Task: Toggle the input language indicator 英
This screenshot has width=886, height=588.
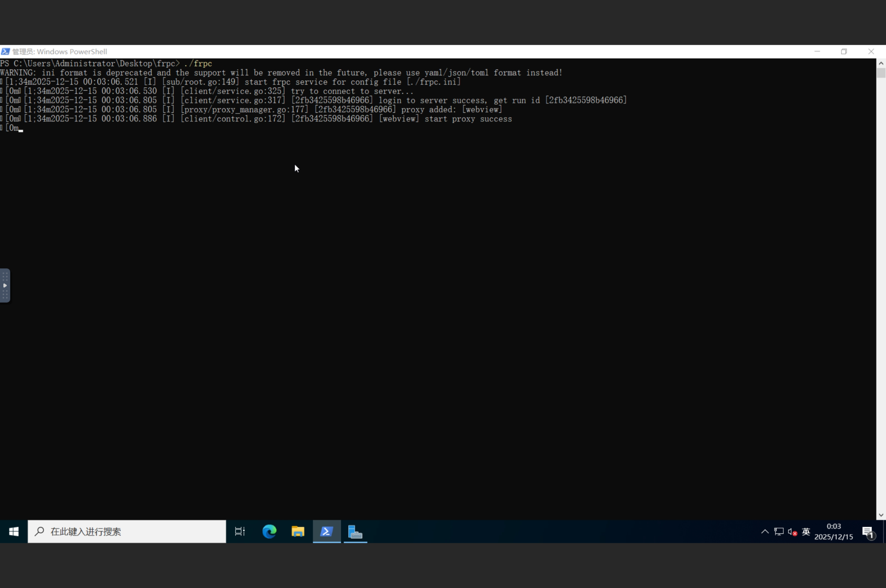Action: (806, 532)
